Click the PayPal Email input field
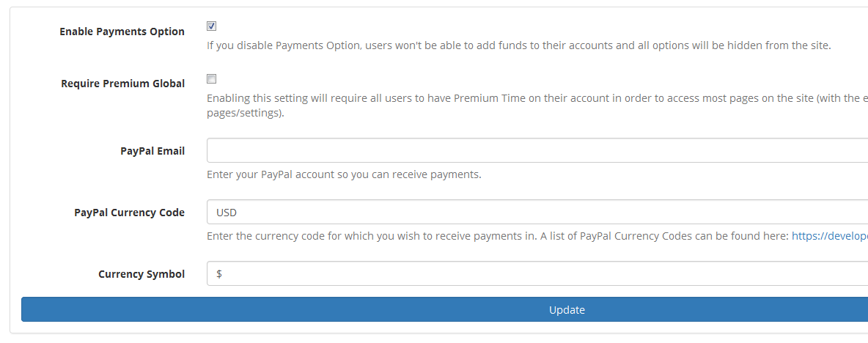Viewport: 868px width, 343px height. point(537,151)
